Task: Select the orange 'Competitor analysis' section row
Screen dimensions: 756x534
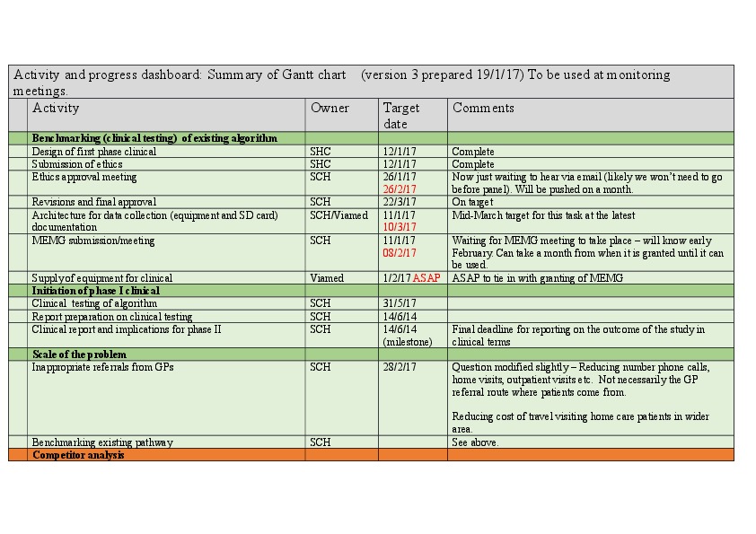Action: (x=78, y=455)
